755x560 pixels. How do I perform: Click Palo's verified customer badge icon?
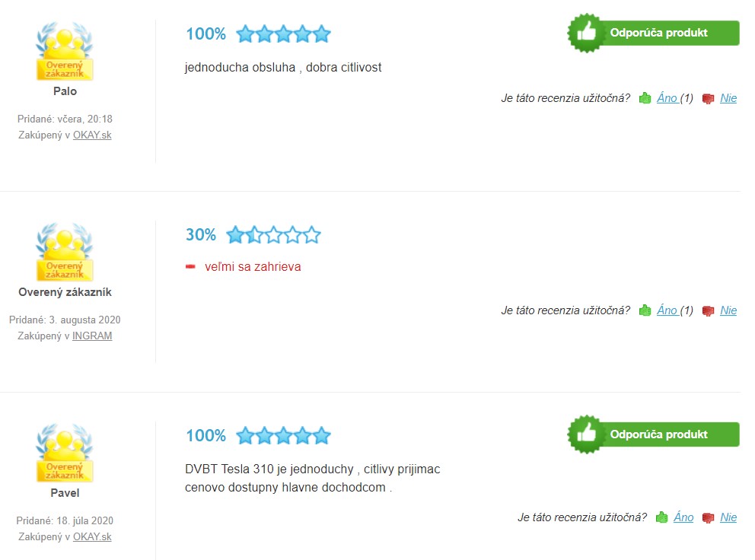click(x=65, y=51)
